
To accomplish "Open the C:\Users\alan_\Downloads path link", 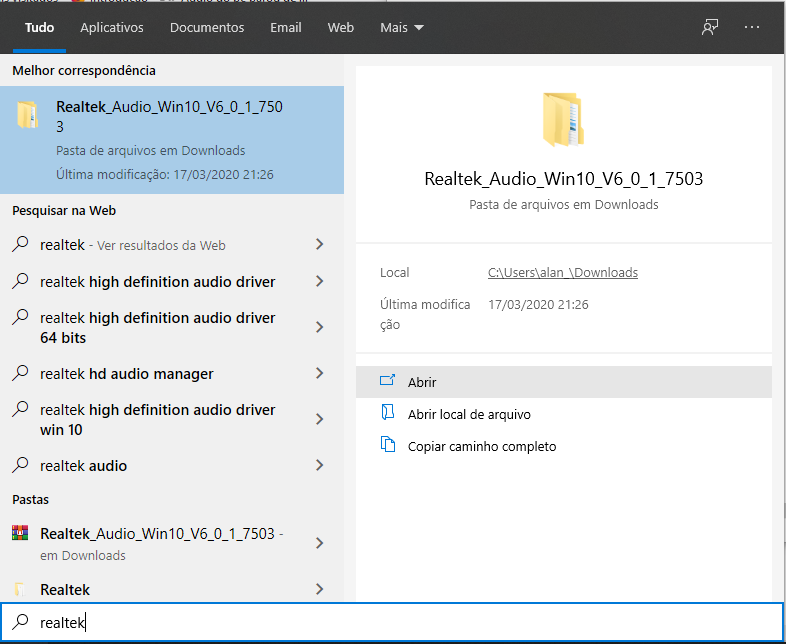I will tap(562, 272).
